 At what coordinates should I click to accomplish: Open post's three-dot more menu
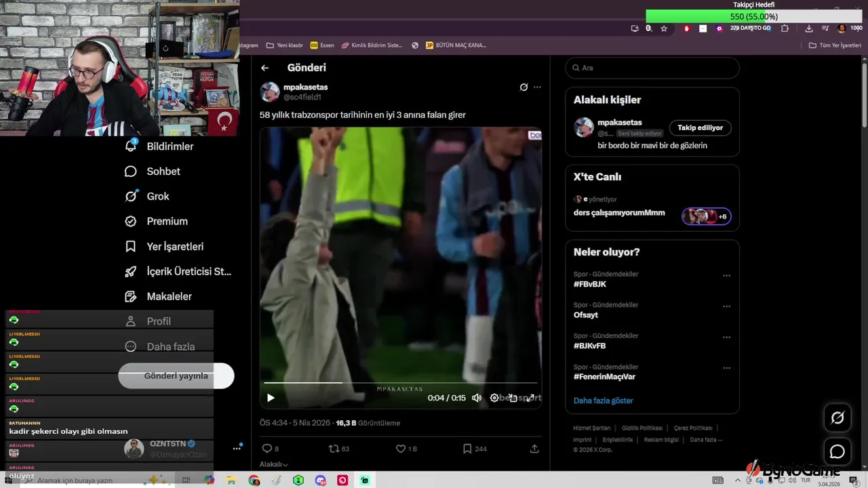click(537, 87)
